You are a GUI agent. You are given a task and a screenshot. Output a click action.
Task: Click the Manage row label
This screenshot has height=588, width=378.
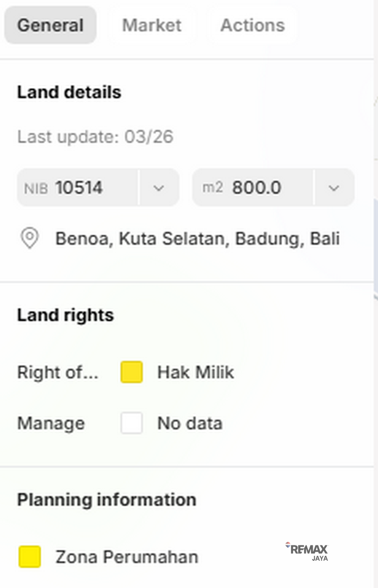pos(51,423)
